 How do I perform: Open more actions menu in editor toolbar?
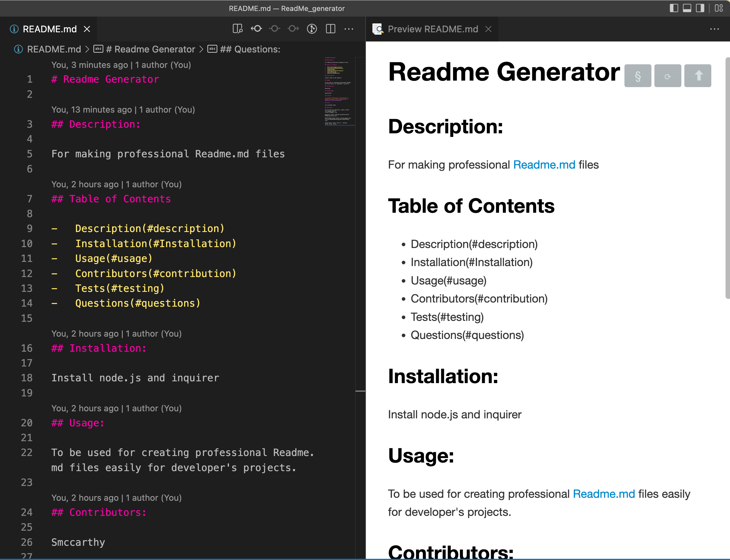[348, 29]
